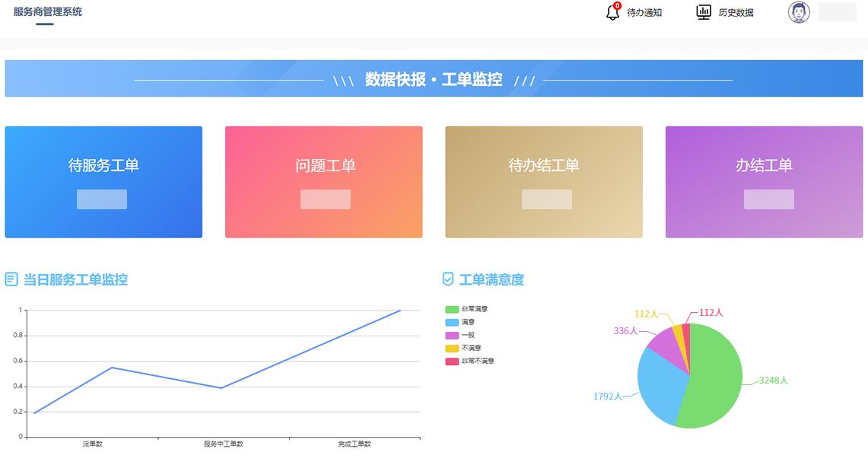Viewport: 868px width, 465px height.
Task: Click the red notification count badge on the bell
Action: click(616, 5)
